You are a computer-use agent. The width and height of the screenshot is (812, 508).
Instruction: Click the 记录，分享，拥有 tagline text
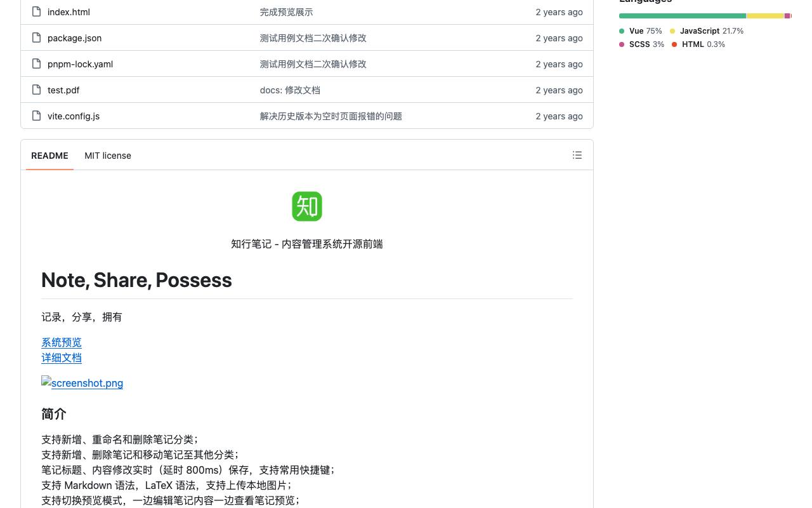point(82,317)
